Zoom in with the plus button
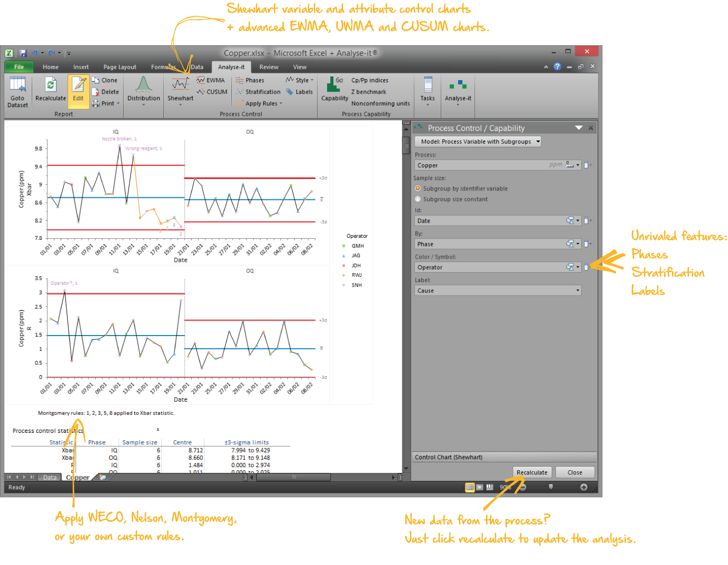Image resolution: width=728 pixels, height=565 pixels. 584,487
